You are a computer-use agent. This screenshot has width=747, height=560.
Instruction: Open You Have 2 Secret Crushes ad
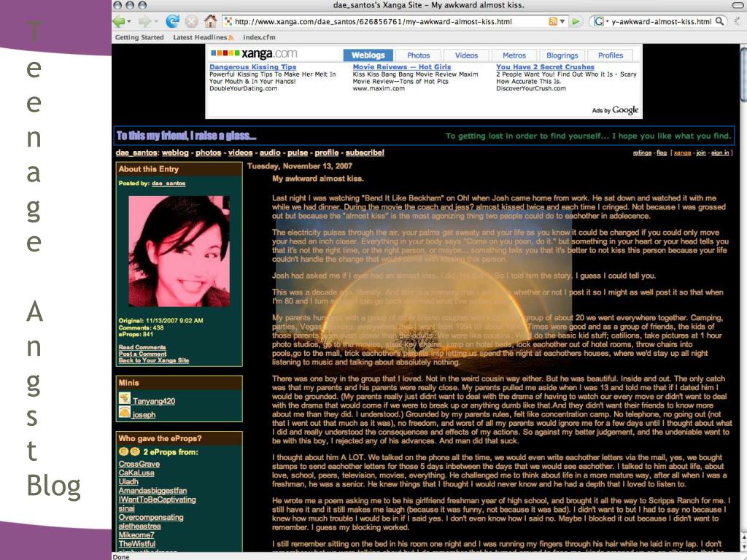pos(545,67)
